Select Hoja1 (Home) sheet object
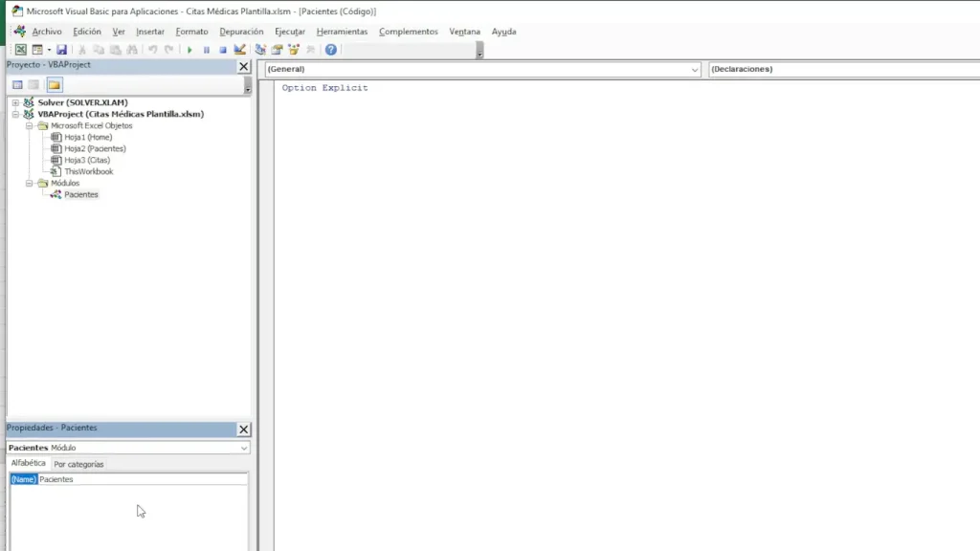The image size is (980, 551). [88, 137]
